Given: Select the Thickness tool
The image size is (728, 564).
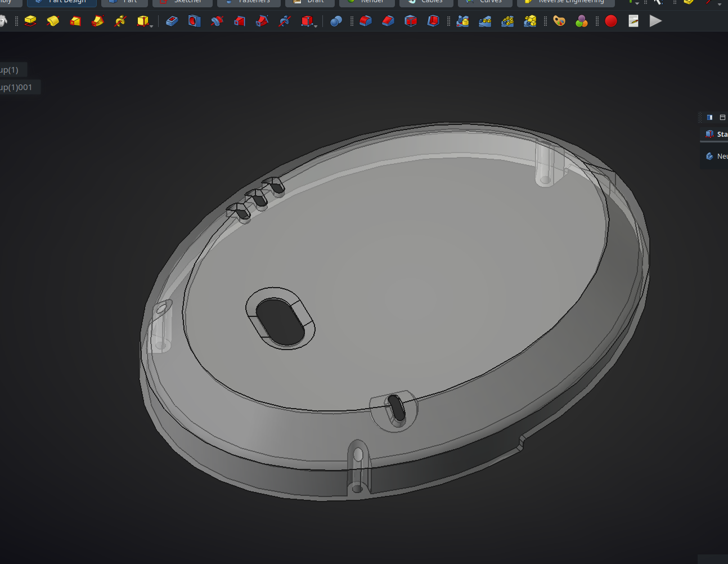Looking at the screenshot, I should [x=433, y=21].
